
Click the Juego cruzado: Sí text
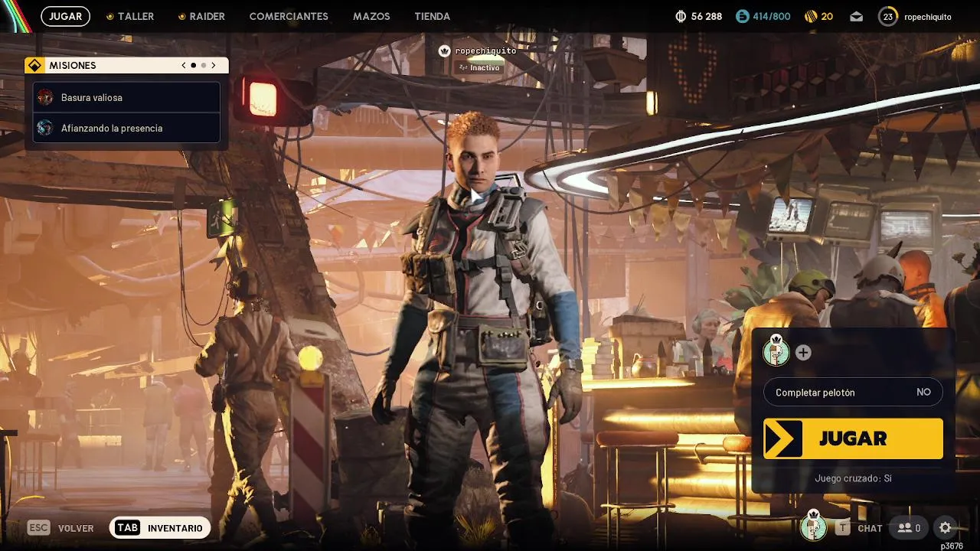(853, 478)
